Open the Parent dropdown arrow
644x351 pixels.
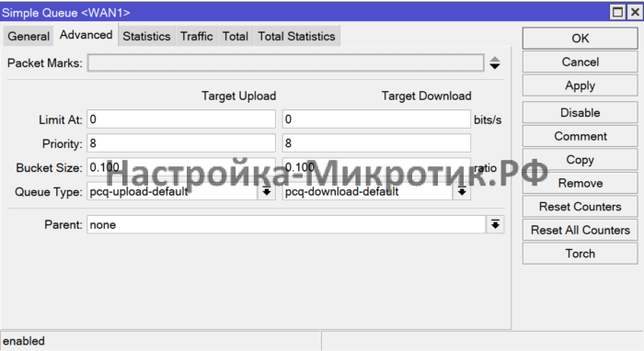pyautogui.click(x=495, y=225)
